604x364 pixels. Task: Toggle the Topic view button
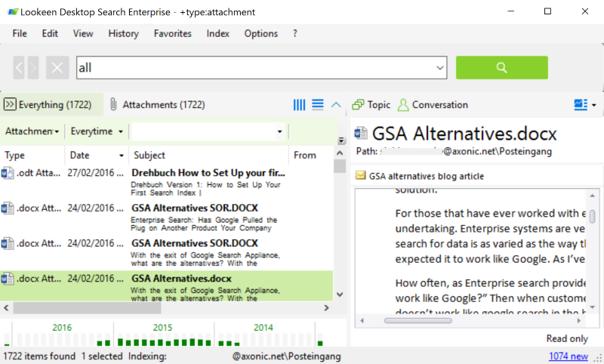pyautogui.click(x=371, y=105)
